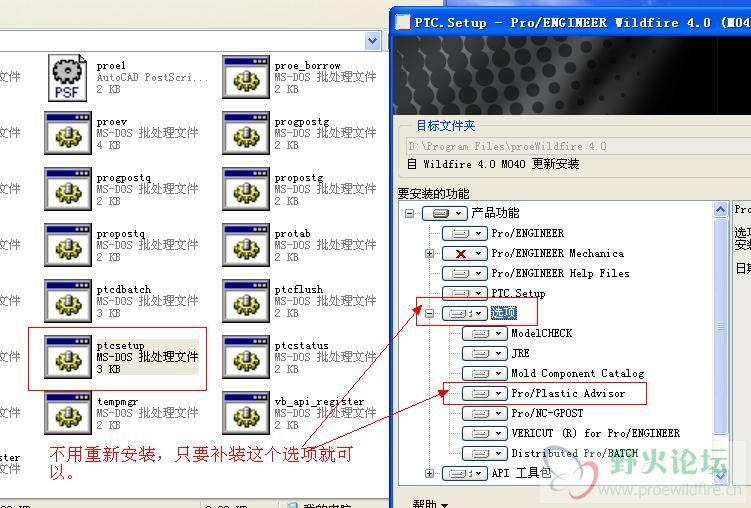Screen dimensions: 751x508
Task: Collapse the 选项 tree node
Action: (429, 314)
